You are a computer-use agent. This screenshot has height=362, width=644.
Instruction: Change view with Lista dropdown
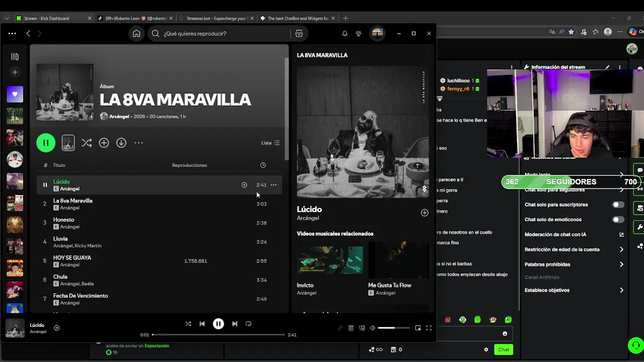[270, 143]
